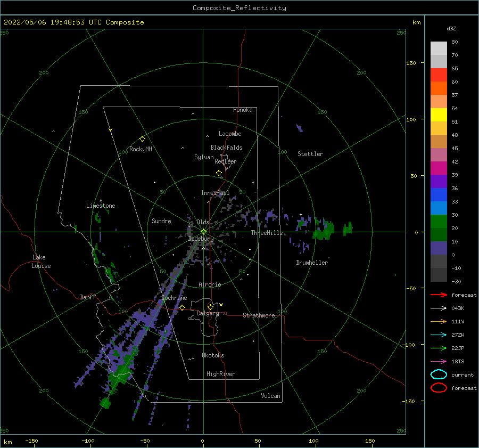Click the red forecast arrow icon in legend
This screenshot has height=448, width=479.
(x=439, y=295)
